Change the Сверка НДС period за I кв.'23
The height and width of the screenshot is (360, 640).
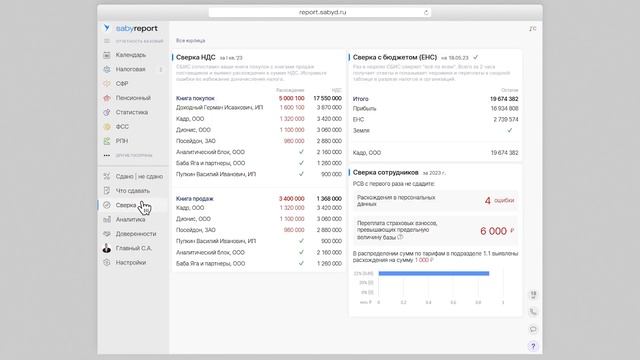click(x=231, y=58)
